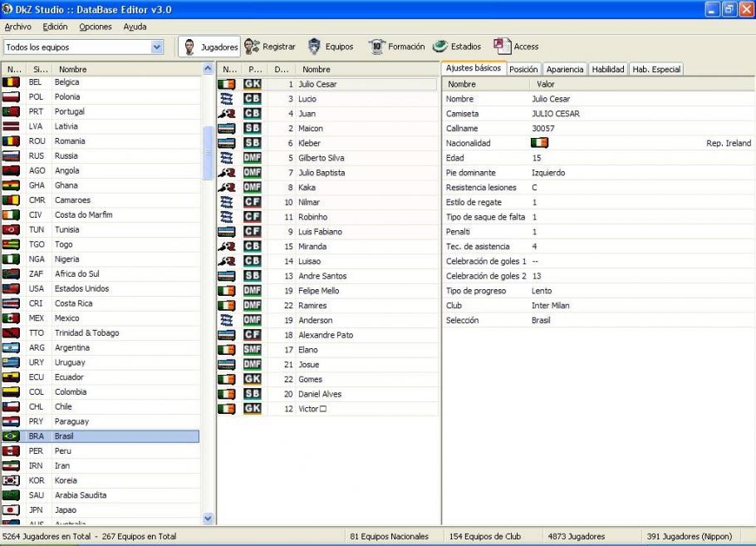
Task: Click the Koreia flag icon
Action: click(11, 480)
